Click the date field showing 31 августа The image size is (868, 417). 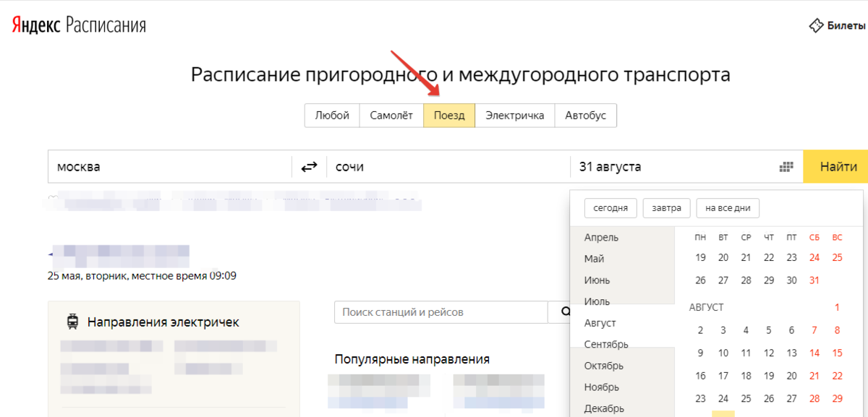pos(686,167)
